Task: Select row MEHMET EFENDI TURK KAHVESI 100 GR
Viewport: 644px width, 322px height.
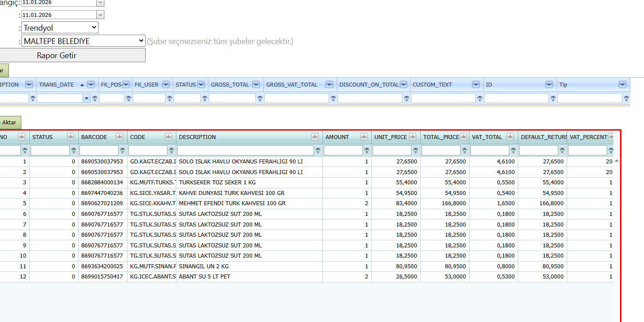Action: tap(306, 203)
